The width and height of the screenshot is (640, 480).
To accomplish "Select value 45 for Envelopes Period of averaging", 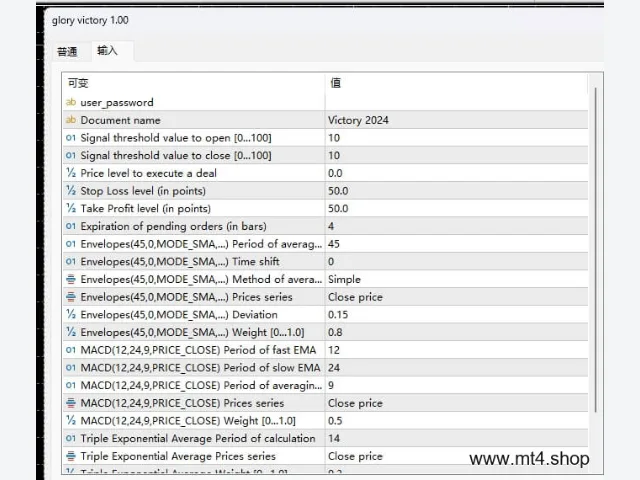I will point(334,244).
